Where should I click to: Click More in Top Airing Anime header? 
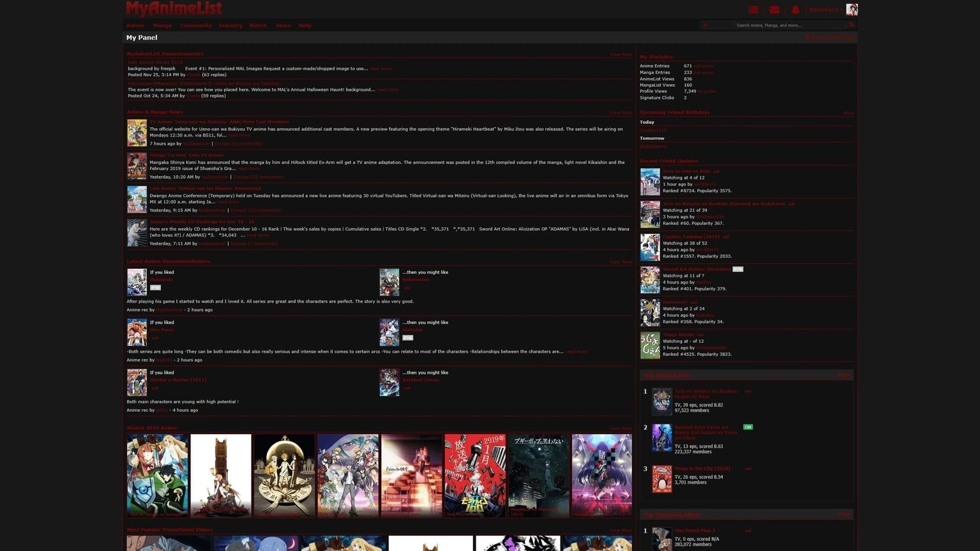click(x=845, y=375)
